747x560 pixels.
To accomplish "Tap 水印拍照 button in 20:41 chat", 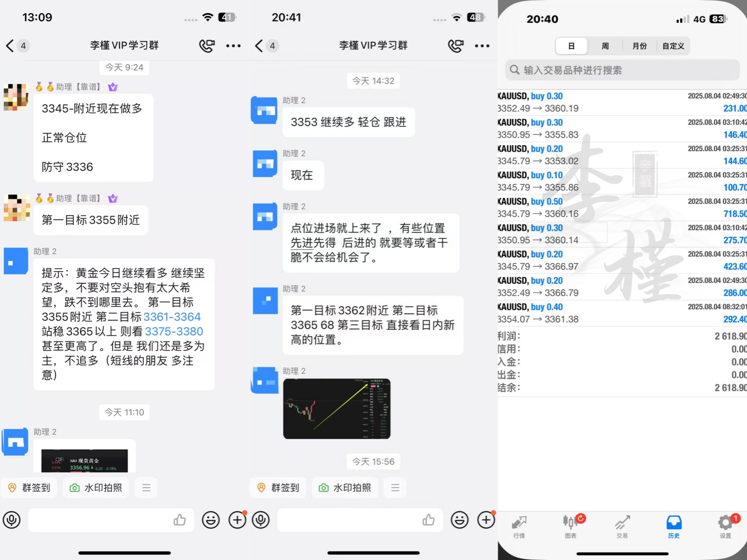I will (x=345, y=488).
